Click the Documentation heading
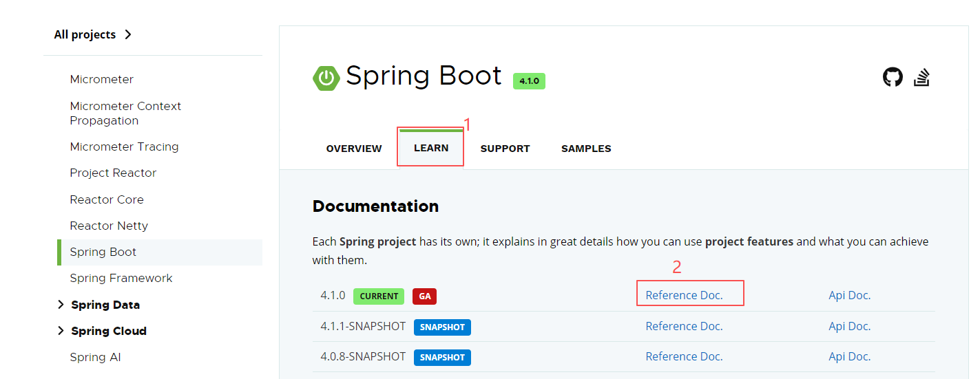Image resolution: width=980 pixels, height=379 pixels. [375, 206]
